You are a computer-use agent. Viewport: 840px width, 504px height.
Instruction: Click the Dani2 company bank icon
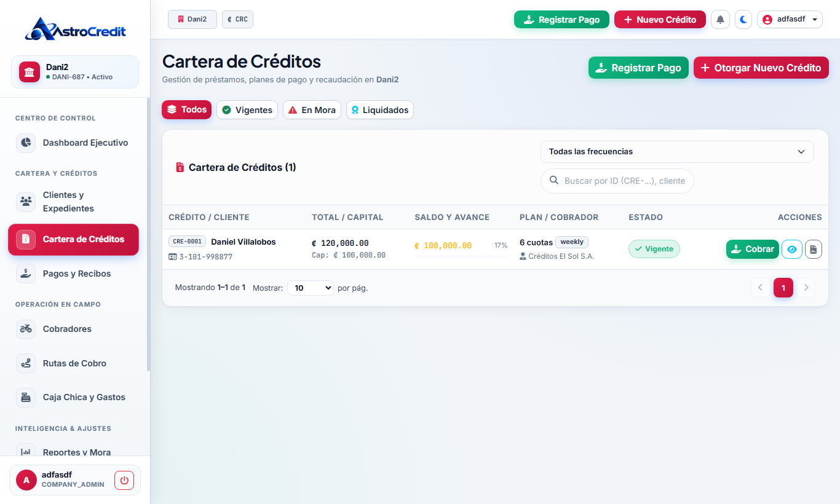[29, 72]
